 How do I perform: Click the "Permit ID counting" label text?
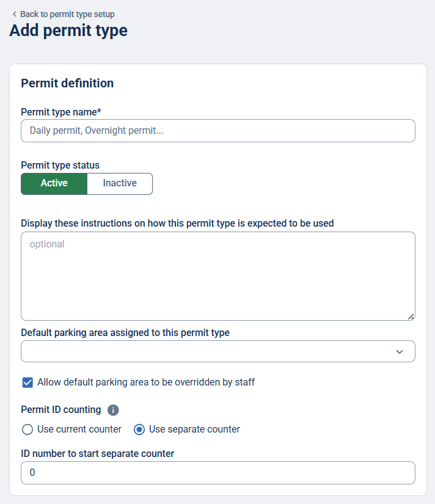pyautogui.click(x=60, y=409)
